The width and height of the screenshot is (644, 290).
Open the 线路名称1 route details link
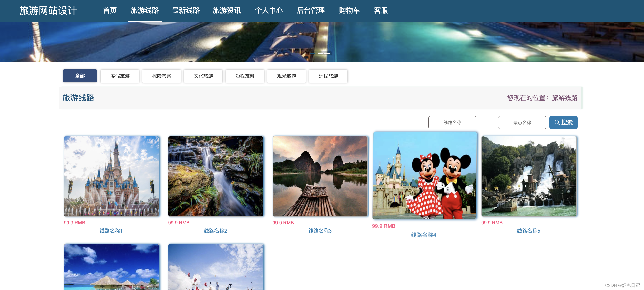[x=111, y=231]
